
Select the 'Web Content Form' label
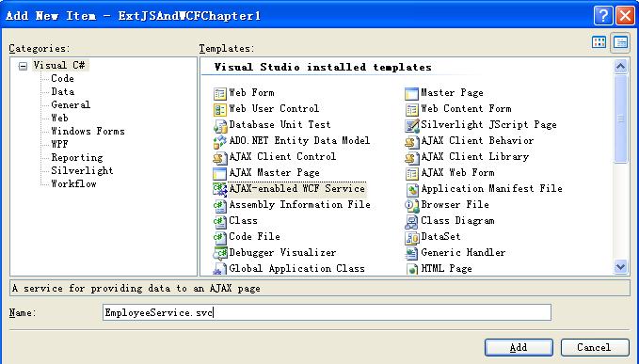click(x=466, y=109)
